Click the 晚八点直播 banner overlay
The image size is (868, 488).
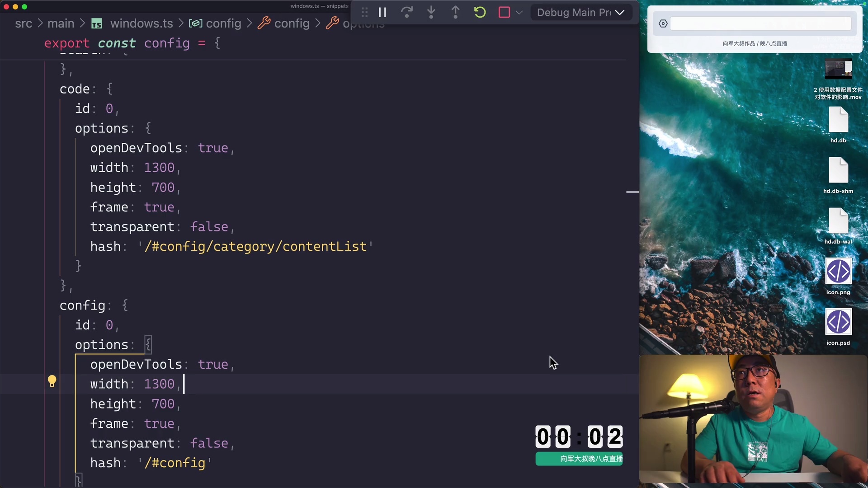click(579, 459)
